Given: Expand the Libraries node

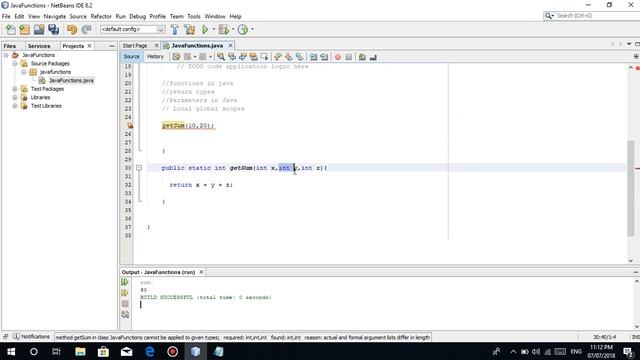Looking at the screenshot, I should (15, 97).
